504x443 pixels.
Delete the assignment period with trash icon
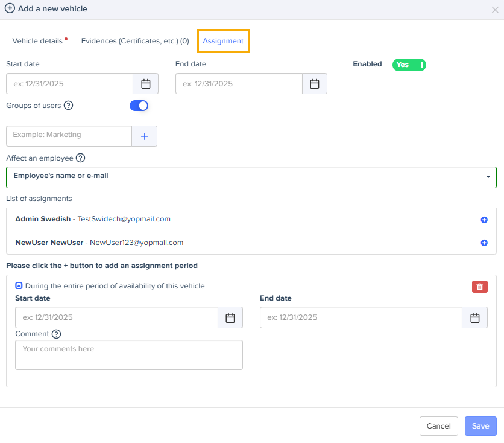479,287
